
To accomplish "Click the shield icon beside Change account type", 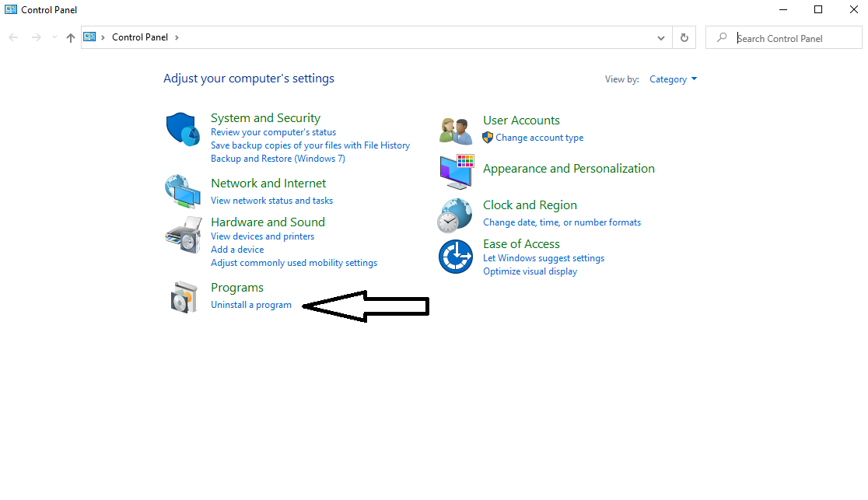I will pyautogui.click(x=487, y=138).
